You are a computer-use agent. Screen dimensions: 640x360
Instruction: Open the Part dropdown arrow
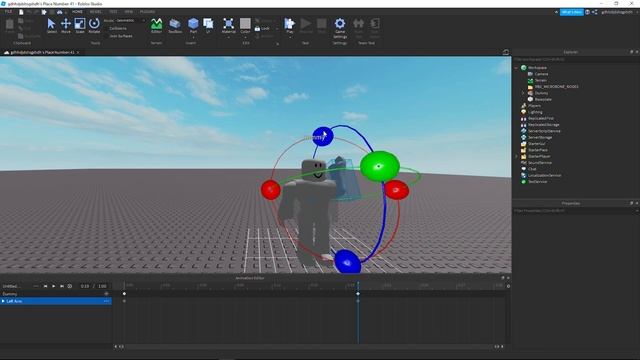click(x=193, y=37)
